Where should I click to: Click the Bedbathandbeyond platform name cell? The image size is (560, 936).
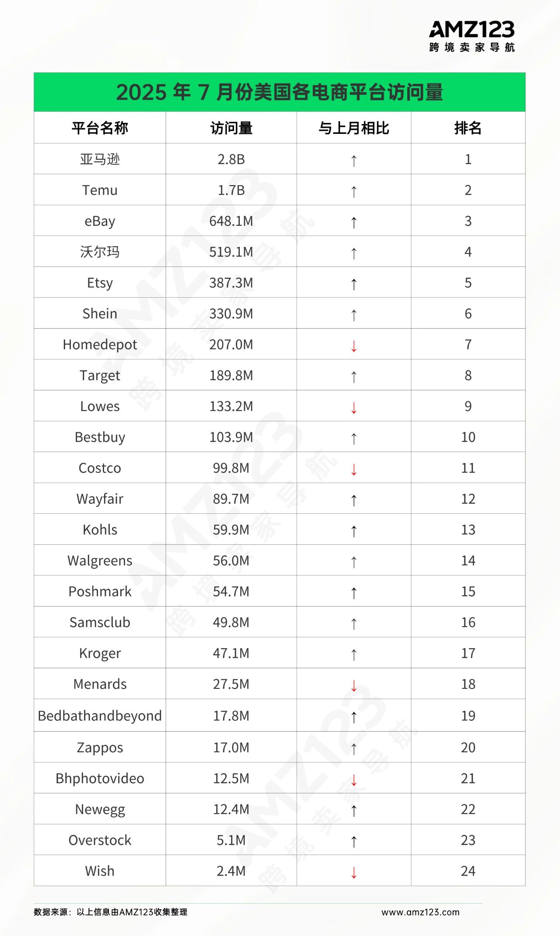tap(100, 715)
